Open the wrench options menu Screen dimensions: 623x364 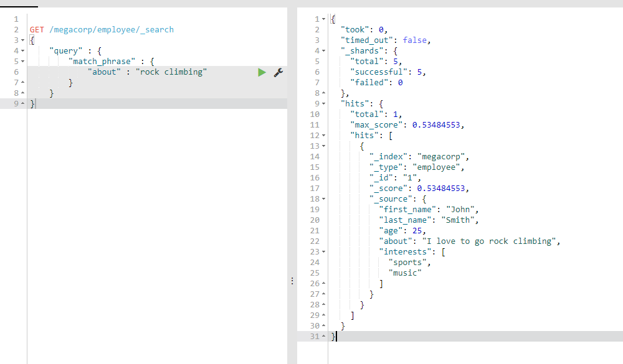coord(278,72)
